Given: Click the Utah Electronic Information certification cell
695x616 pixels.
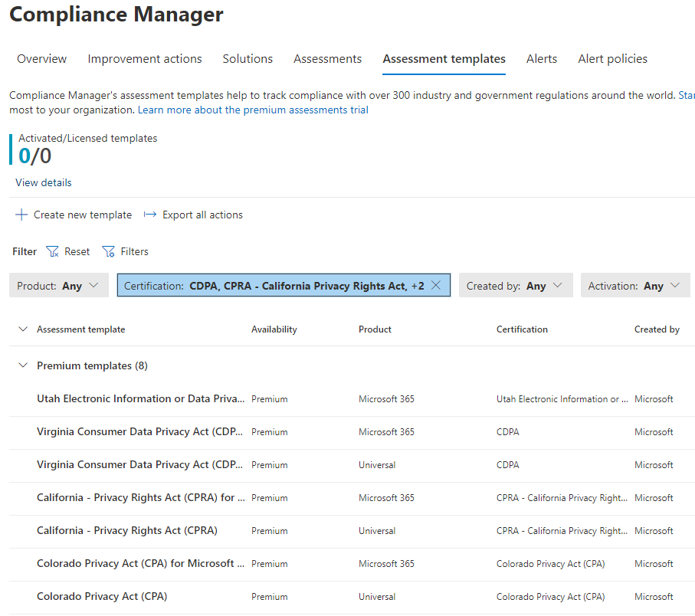Looking at the screenshot, I should (x=562, y=399).
